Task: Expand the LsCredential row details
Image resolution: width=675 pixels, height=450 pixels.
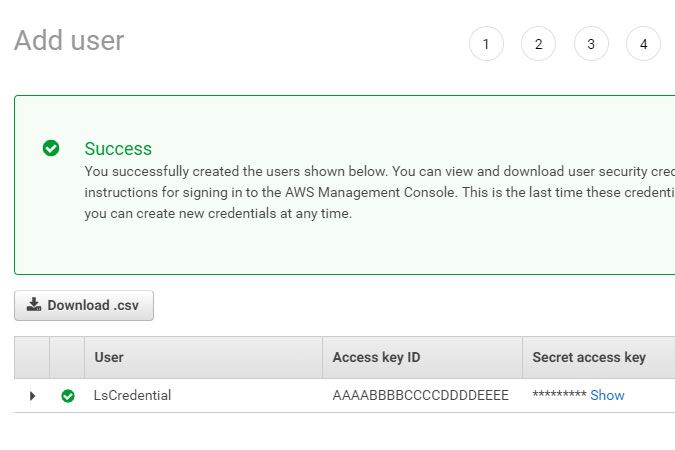Action: click(x=32, y=396)
